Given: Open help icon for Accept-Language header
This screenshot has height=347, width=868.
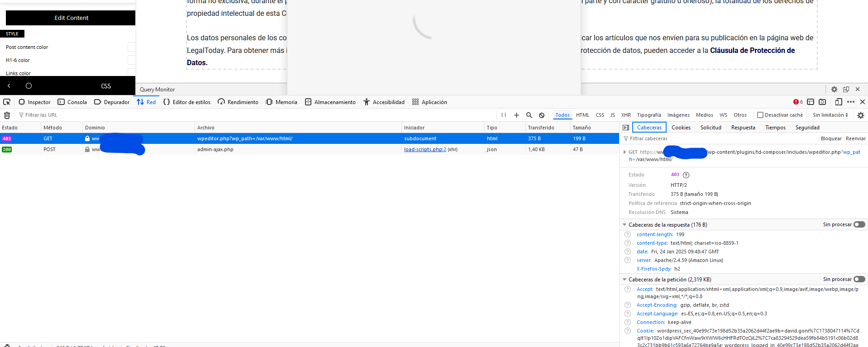Looking at the screenshot, I should click(628, 314).
